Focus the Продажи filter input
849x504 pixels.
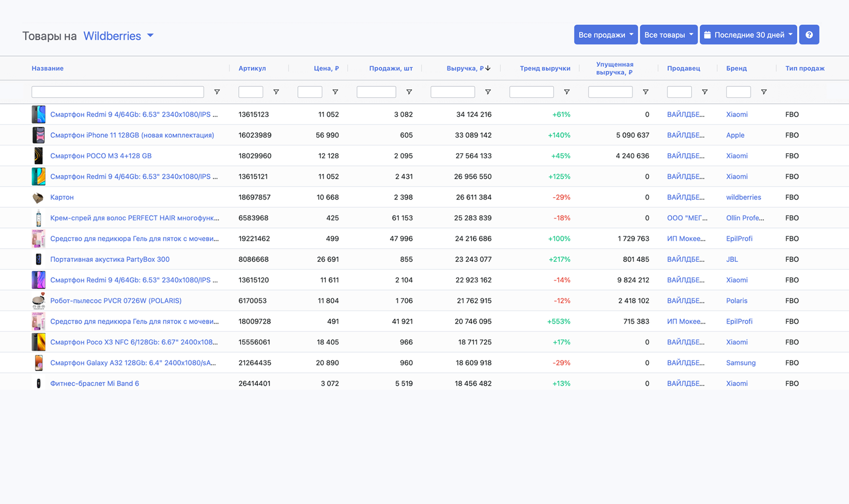pos(376,92)
